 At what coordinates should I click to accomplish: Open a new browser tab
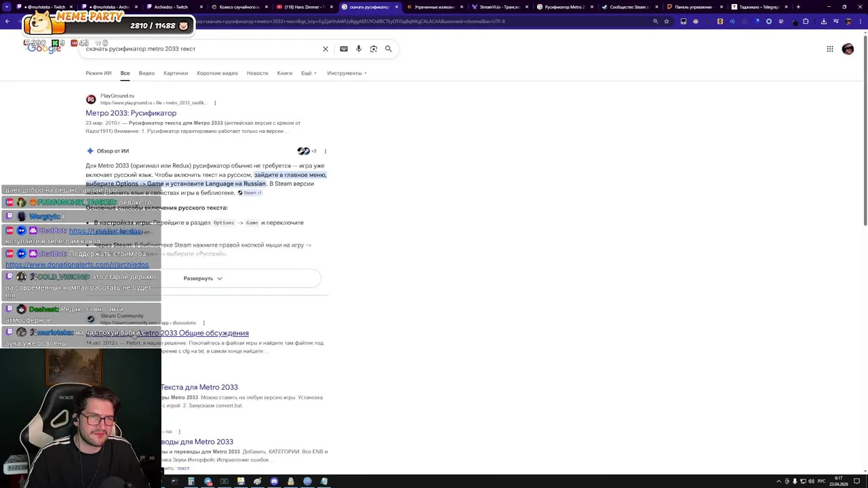pos(798,7)
